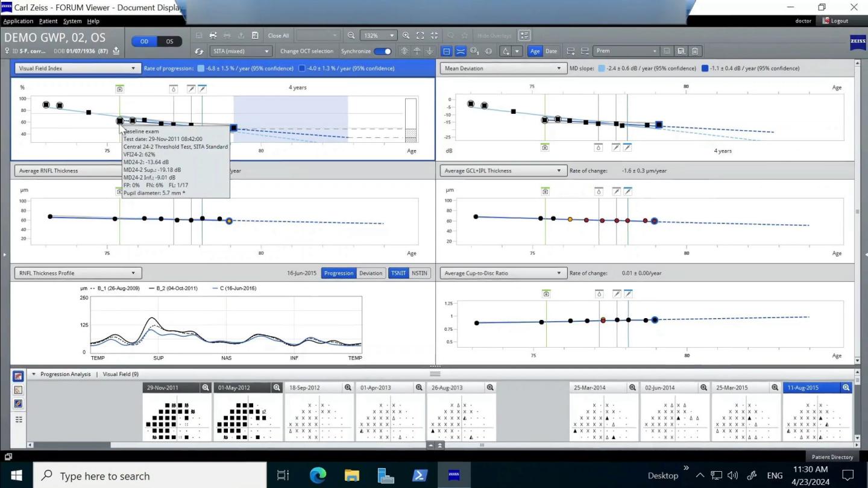Toggle the Synchronize switch off

coord(384,51)
